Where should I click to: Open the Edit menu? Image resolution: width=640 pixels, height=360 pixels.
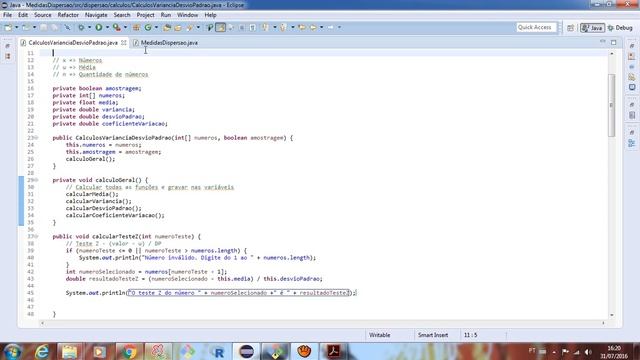23,15
